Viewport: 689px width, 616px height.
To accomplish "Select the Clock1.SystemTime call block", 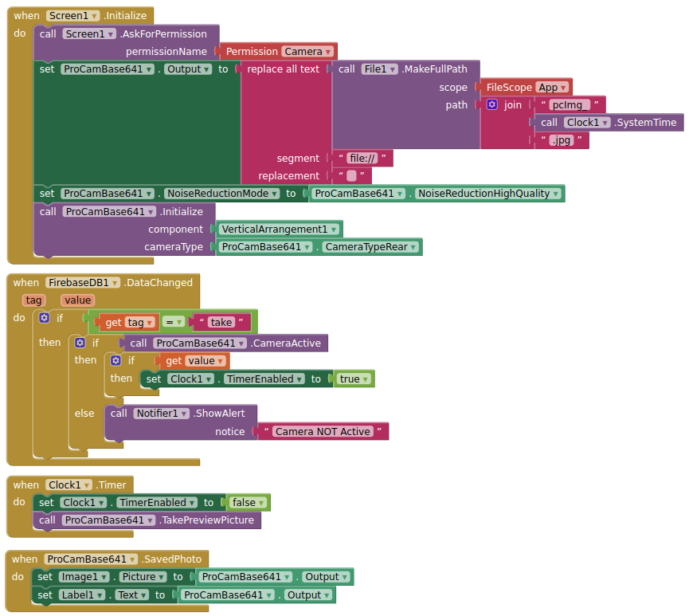I will 609,122.
